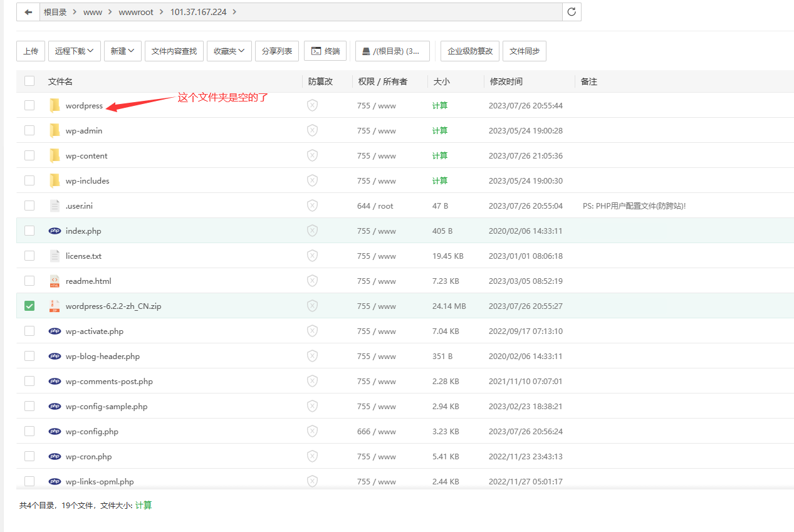Click wwwroot in the breadcrumb path
Screen dimensions: 794x532
[x=136, y=12]
